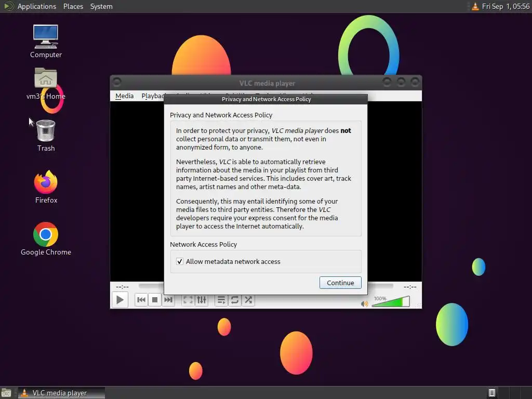Image resolution: width=532 pixels, height=399 pixels.
Task: Toggle shuffle random icon in VLC
Action: [248, 300]
